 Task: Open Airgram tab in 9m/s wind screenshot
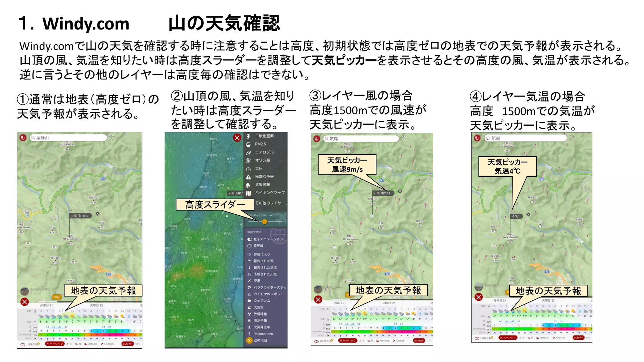point(399,341)
